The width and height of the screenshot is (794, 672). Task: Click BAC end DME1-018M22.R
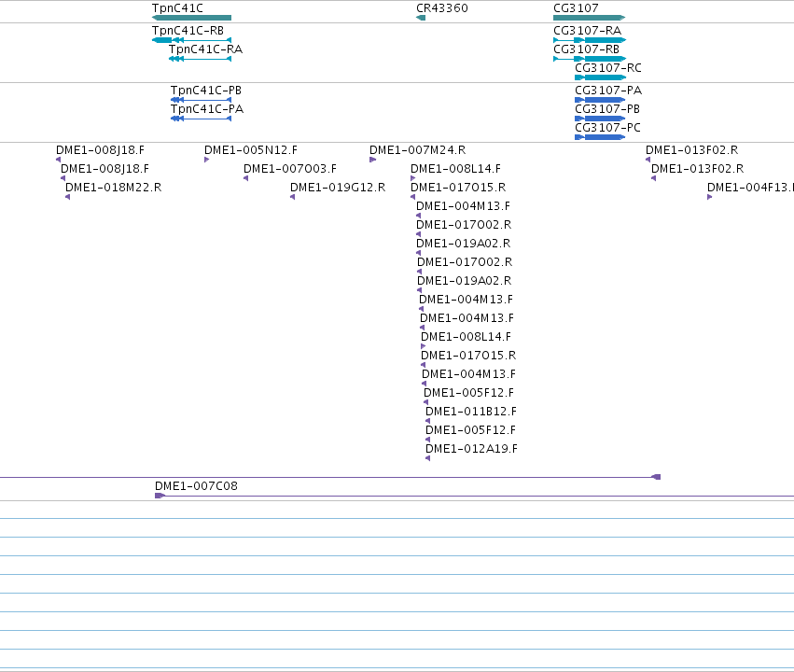point(114,188)
